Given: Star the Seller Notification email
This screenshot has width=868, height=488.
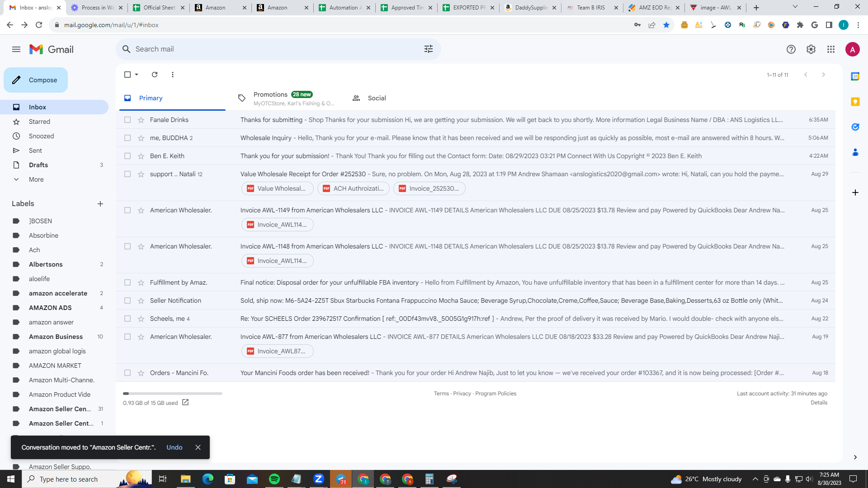Looking at the screenshot, I should [x=141, y=300].
